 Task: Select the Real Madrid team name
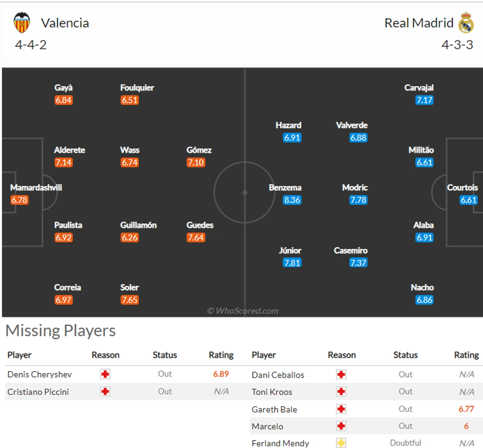click(419, 23)
